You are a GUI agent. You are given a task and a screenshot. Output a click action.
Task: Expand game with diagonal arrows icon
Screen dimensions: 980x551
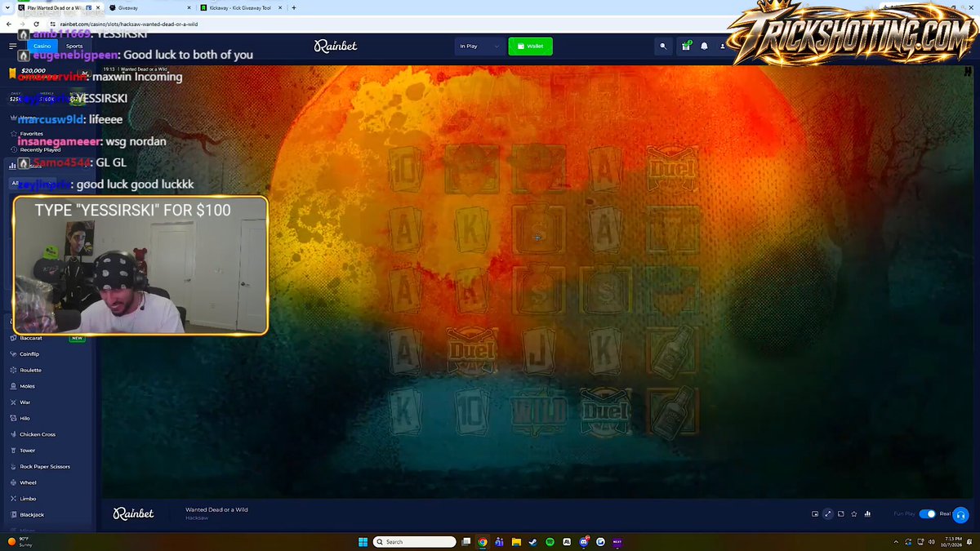tap(828, 513)
